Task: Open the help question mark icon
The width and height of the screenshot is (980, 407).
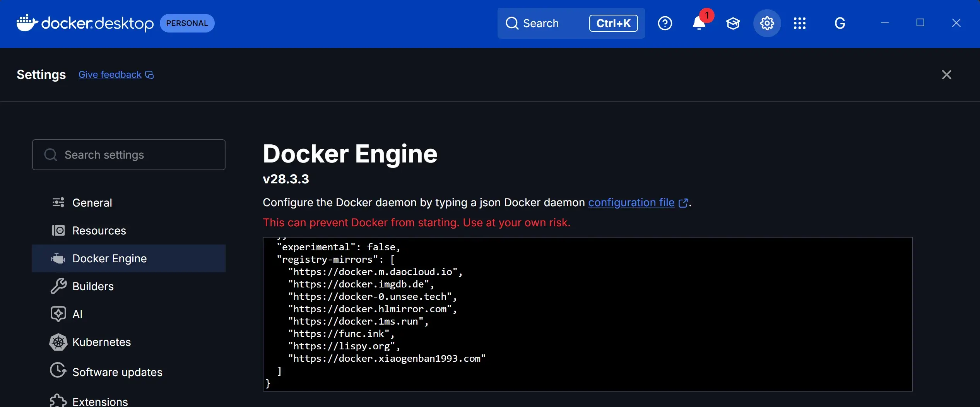Action: (x=665, y=23)
